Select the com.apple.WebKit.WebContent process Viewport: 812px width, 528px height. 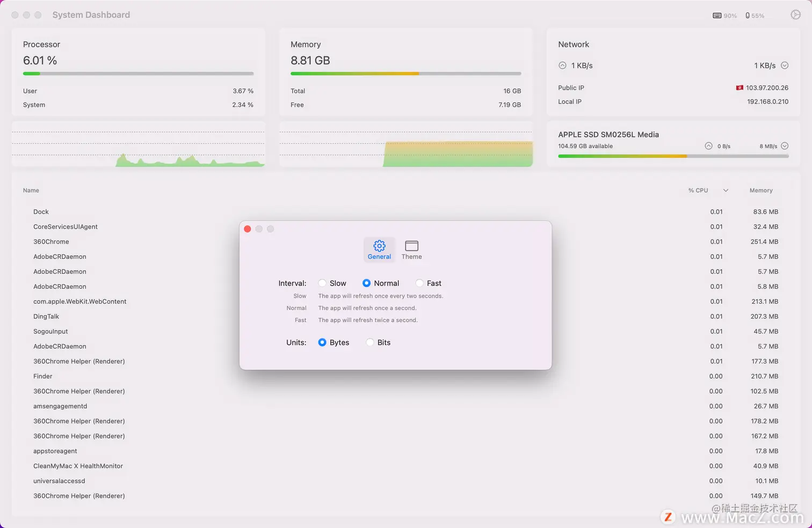coord(406,302)
